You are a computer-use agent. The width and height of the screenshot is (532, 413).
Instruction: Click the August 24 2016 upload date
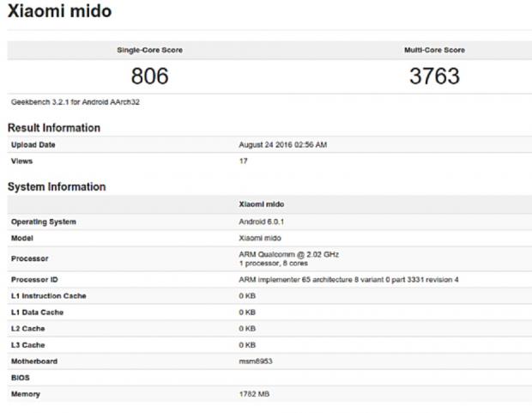pos(282,145)
